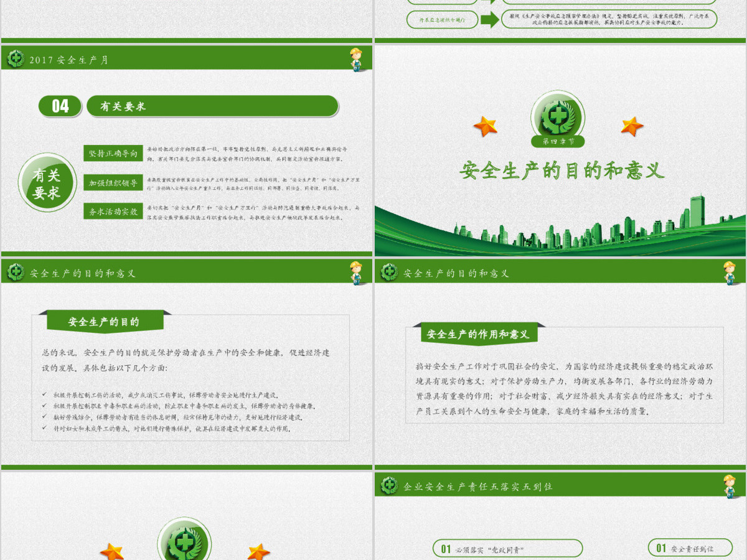The width and height of the screenshot is (747, 560).
Task: Click the round '有关要求' circle graphic
Action: [47, 182]
